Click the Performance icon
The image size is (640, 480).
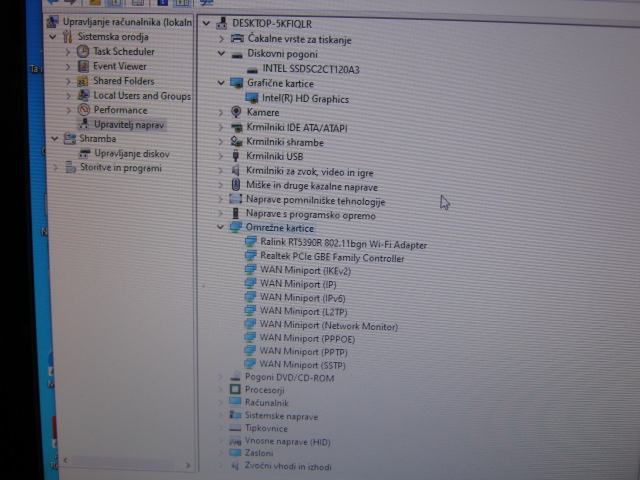[x=84, y=110]
